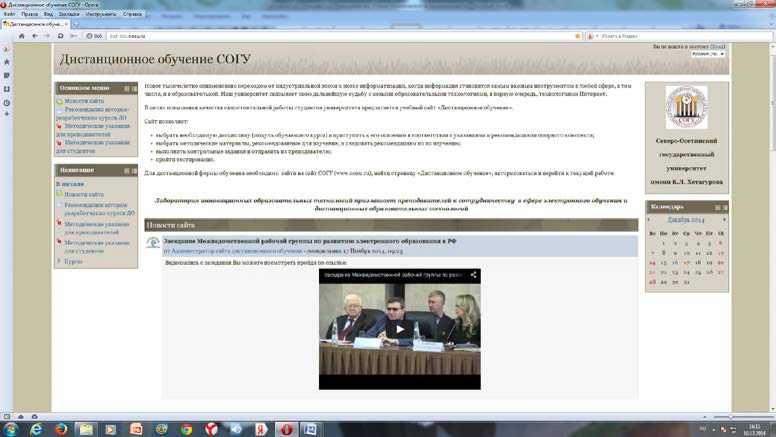
Task: Collapse the Основное меню block
Action: pyautogui.click(x=127, y=89)
